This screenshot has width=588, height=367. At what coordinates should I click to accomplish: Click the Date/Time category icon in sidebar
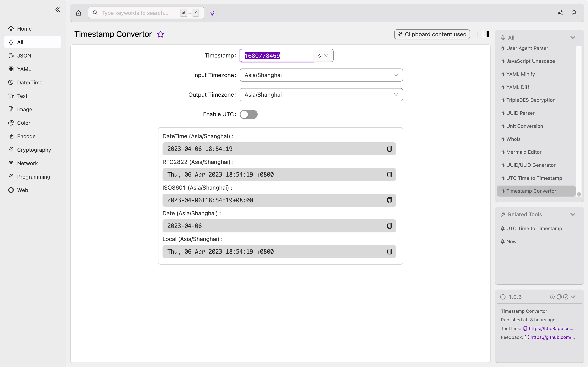click(10, 82)
